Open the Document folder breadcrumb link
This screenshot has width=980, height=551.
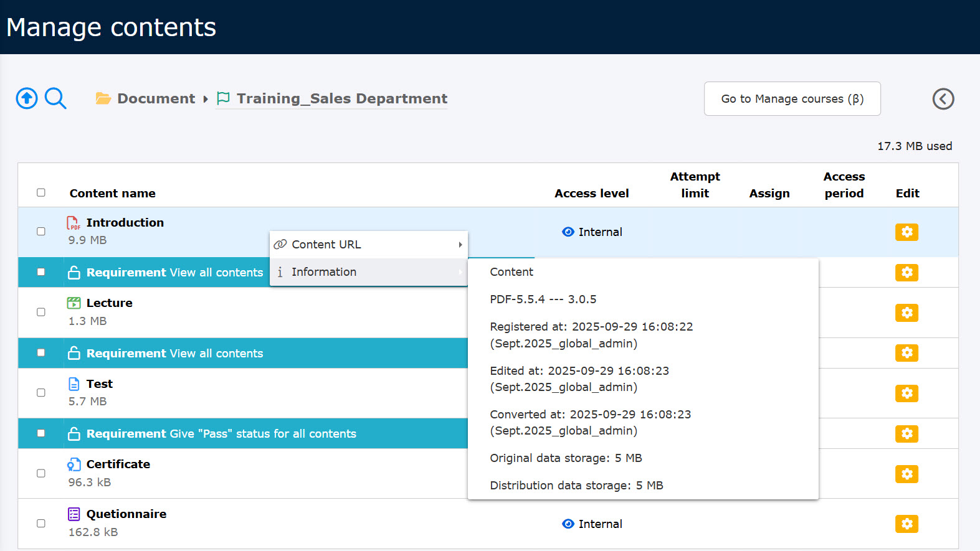(x=156, y=99)
